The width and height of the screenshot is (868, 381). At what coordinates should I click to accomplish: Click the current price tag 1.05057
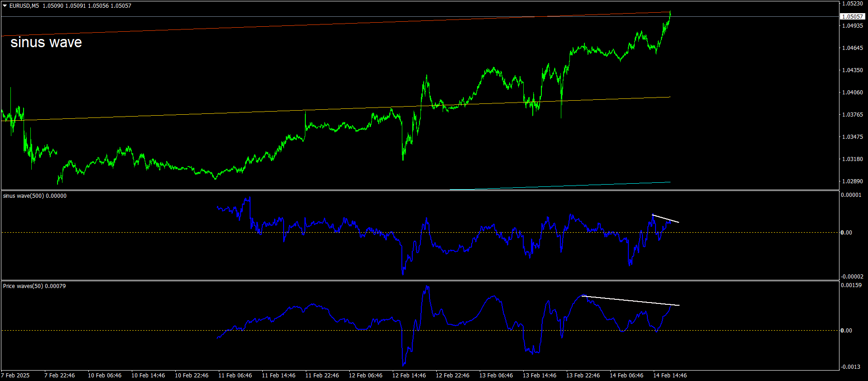point(852,16)
